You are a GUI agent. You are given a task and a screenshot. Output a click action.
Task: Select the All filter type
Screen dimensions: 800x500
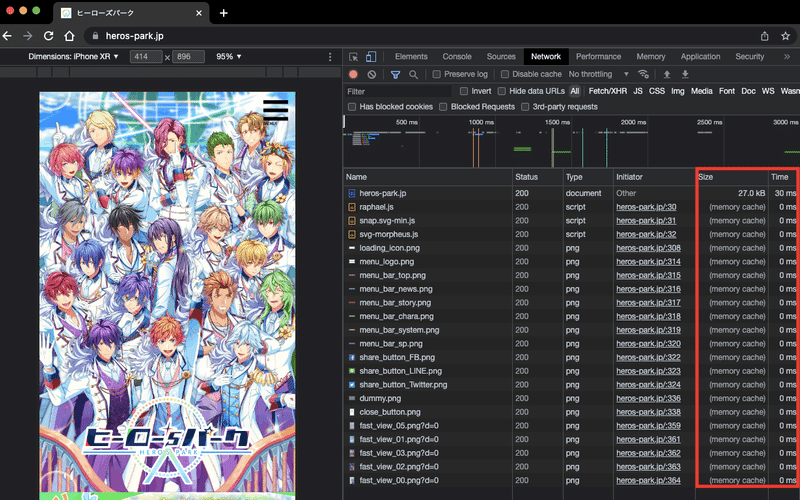(x=575, y=91)
